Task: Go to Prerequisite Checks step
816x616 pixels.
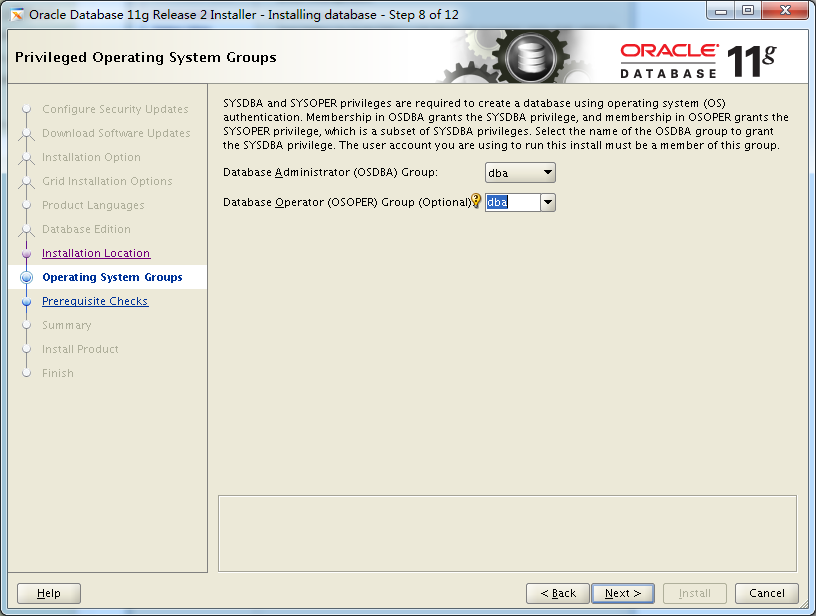Action: point(95,301)
